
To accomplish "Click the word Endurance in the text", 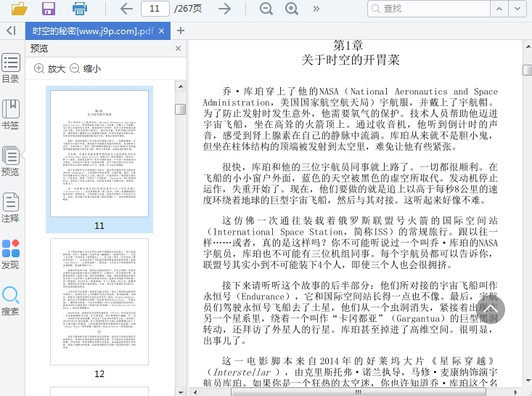I will click(263, 296).
